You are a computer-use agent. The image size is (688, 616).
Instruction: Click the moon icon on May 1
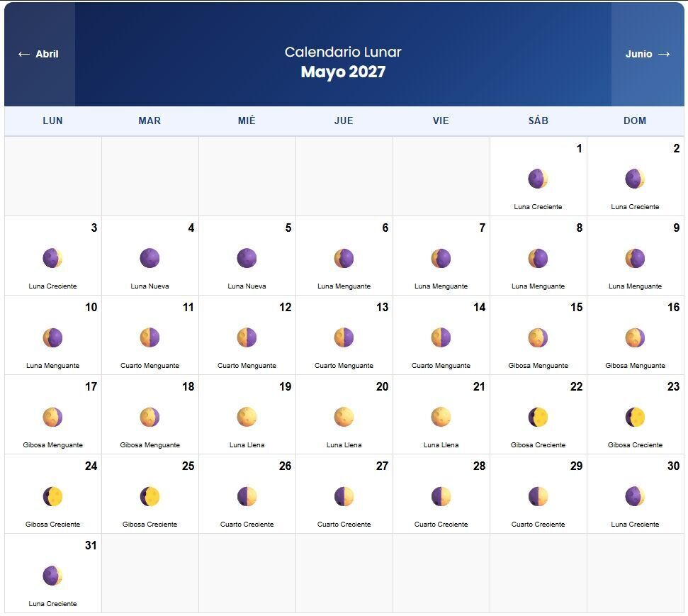click(x=538, y=179)
